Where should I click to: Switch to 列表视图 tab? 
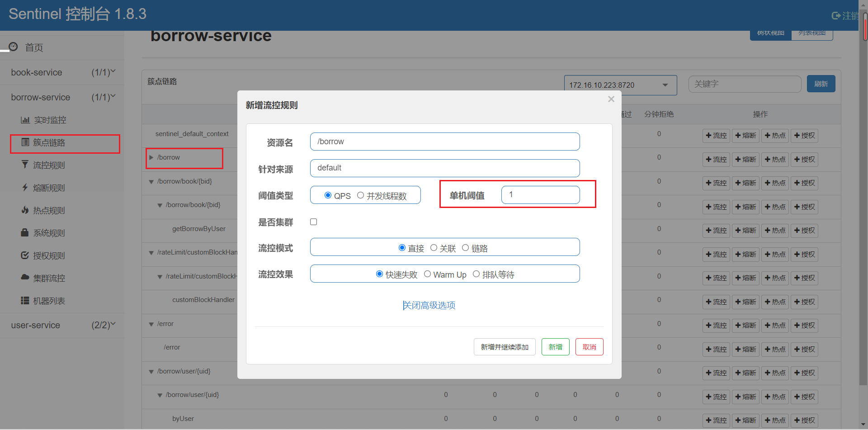[812, 33]
